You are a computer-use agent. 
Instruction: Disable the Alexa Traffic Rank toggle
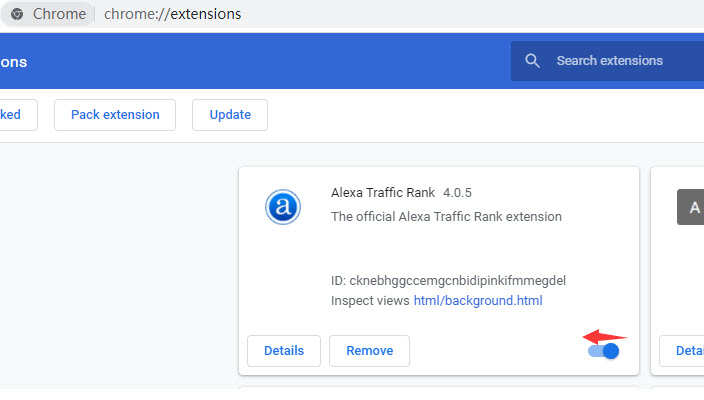[x=603, y=351]
